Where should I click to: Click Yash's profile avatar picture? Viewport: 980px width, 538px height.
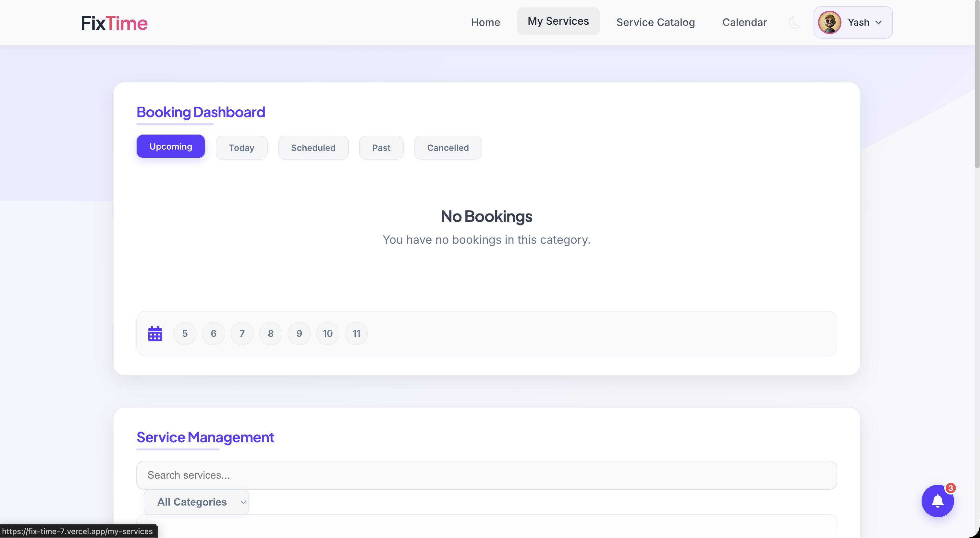pos(830,22)
